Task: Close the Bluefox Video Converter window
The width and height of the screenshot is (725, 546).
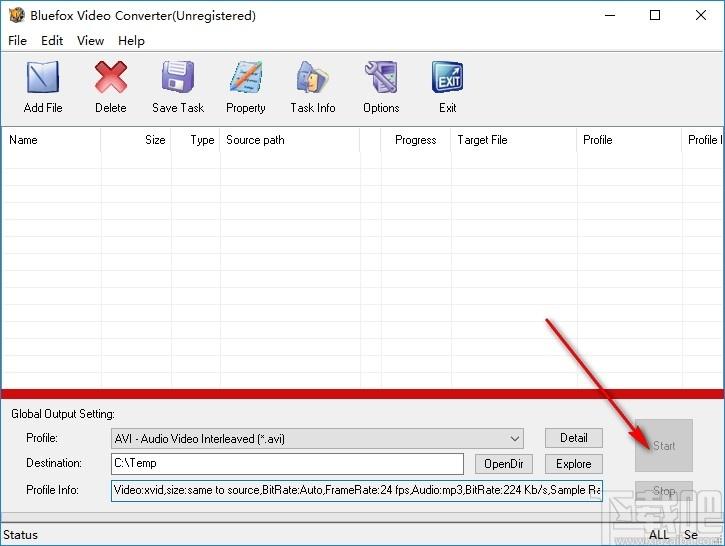Action: [x=700, y=15]
